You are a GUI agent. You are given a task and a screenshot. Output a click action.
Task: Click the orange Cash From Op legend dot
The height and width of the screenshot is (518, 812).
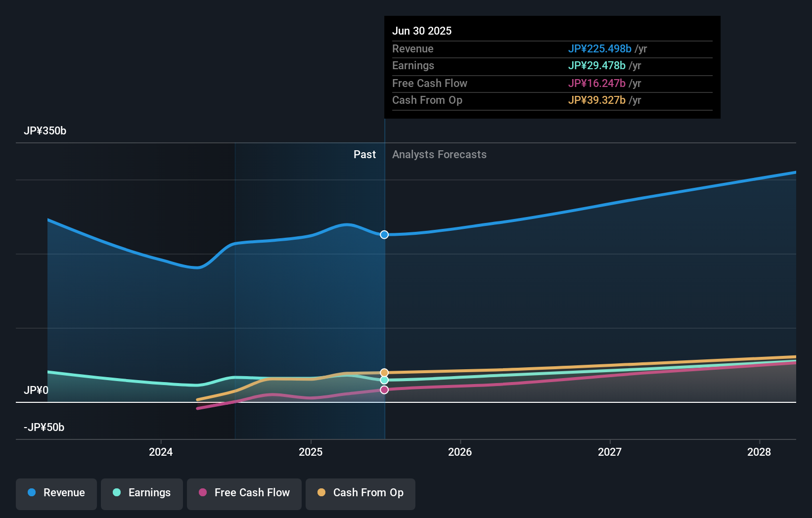[321, 492]
